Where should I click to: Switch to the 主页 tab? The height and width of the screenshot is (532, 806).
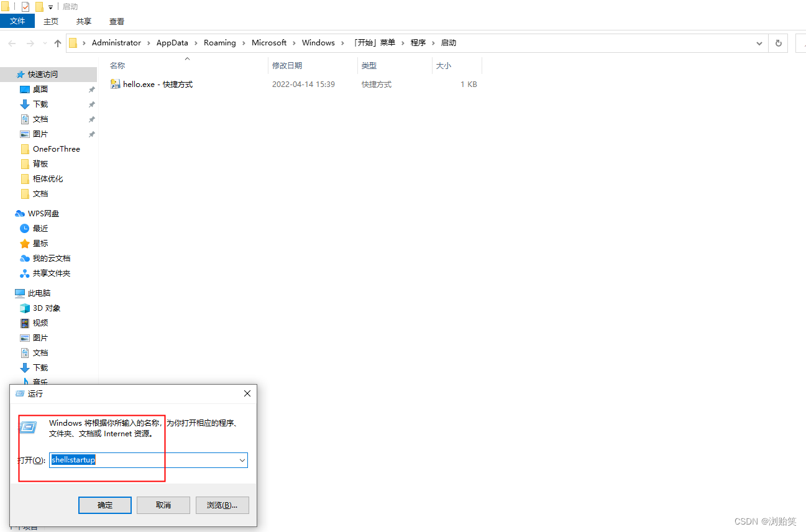(x=51, y=21)
